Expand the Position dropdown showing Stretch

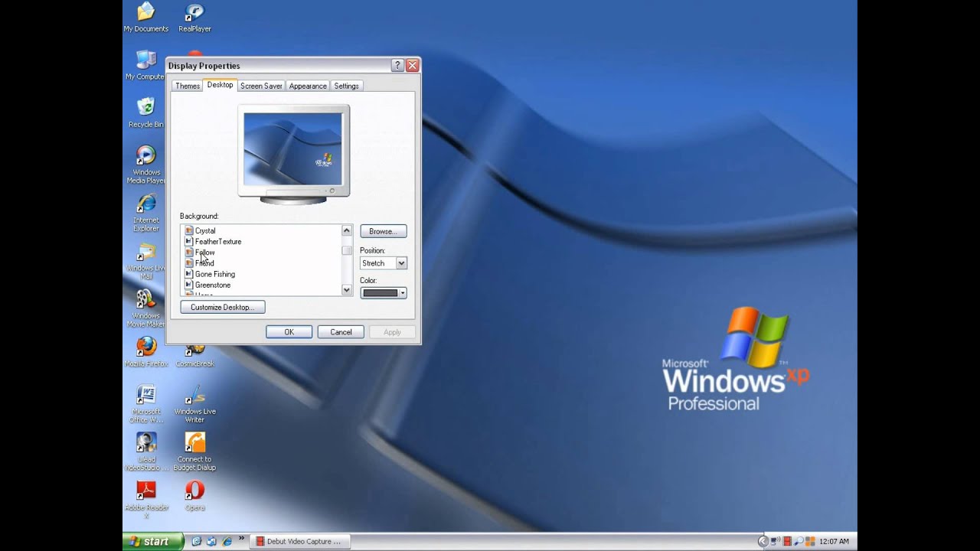(x=401, y=263)
